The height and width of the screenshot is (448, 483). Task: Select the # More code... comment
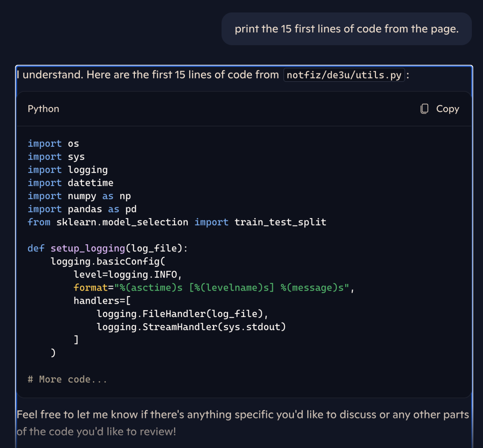(67, 379)
